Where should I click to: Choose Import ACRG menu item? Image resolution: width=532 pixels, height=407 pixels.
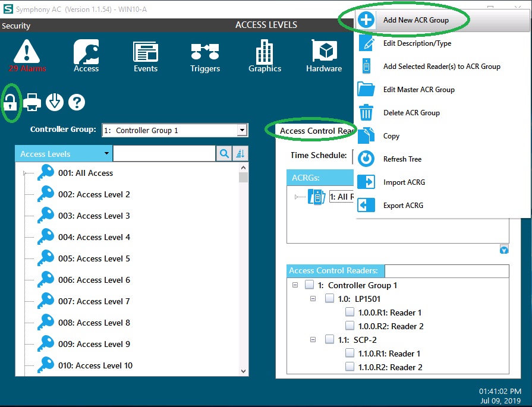(x=442, y=182)
